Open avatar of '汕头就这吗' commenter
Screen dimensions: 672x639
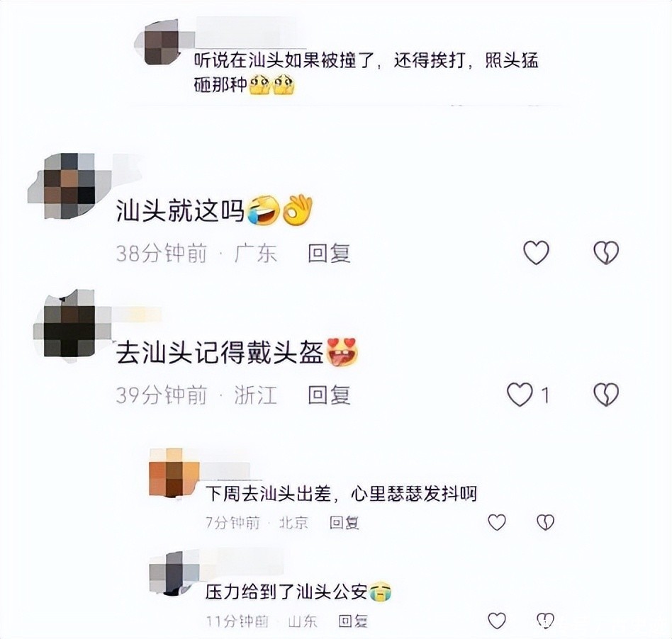click(x=69, y=186)
